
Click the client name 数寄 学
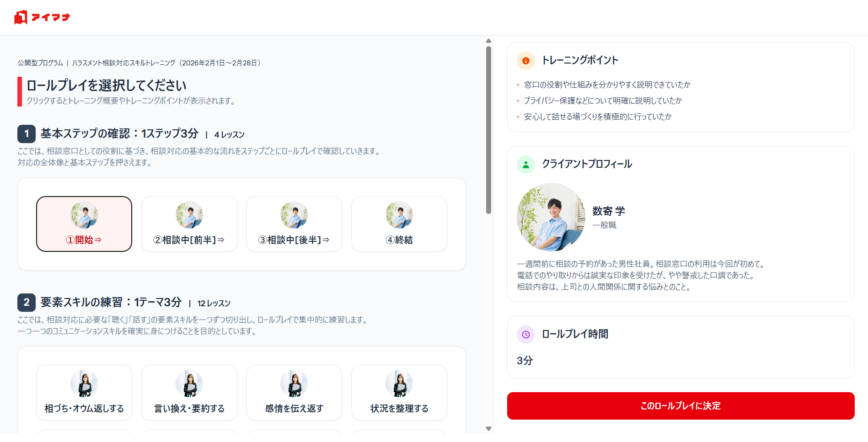[609, 211]
